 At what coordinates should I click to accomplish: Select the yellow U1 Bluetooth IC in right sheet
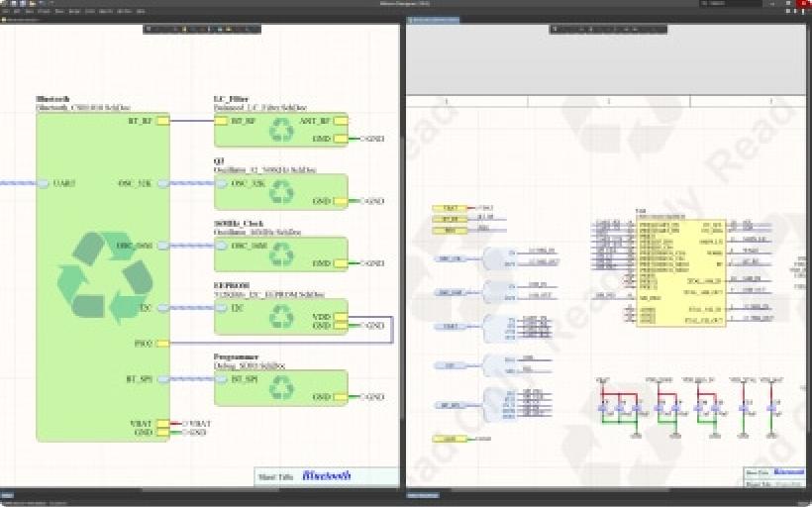(681, 272)
